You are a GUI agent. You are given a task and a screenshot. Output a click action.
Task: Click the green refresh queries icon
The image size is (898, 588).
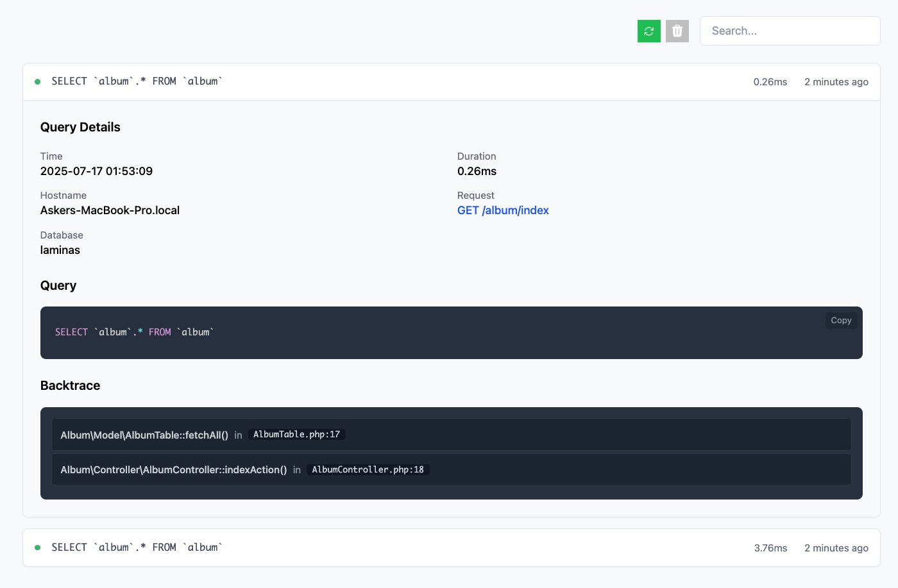648,31
